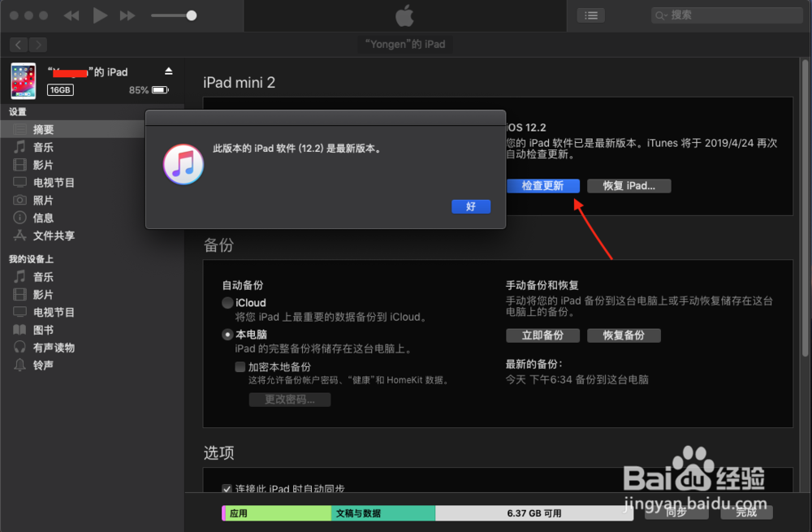Click the camera icon beside 照片
This screenshot has height=532, width=812.
[x=19, y=200]
